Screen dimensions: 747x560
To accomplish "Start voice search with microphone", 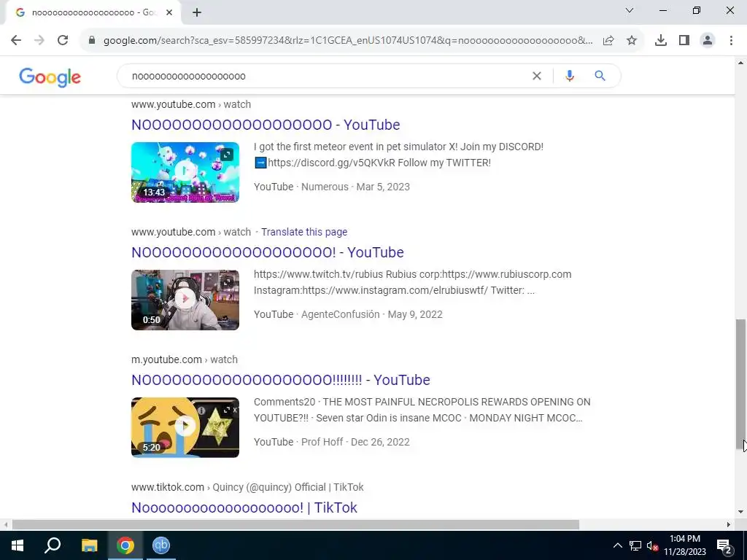I will click(x=570, y=76).
